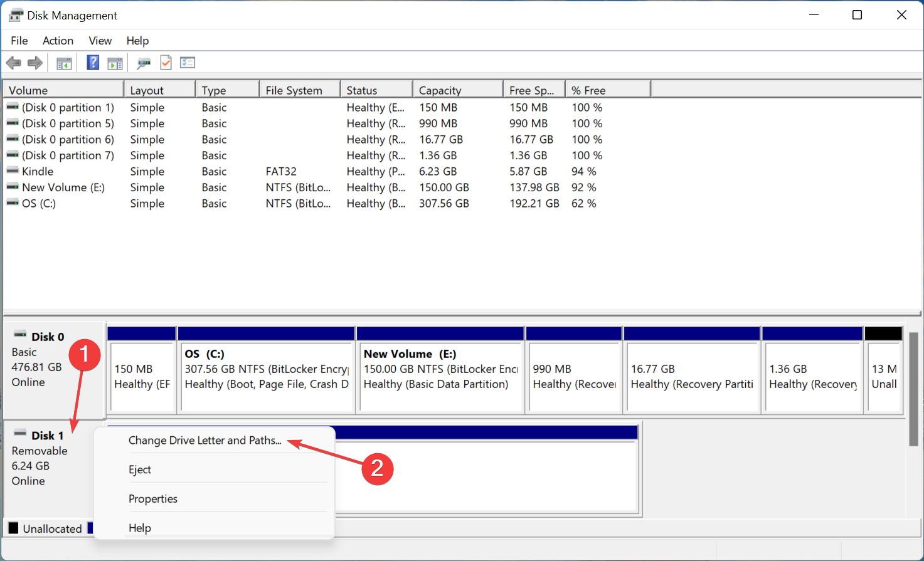Select Eject from the context menu
924x561 pixels.
(140, 469)
